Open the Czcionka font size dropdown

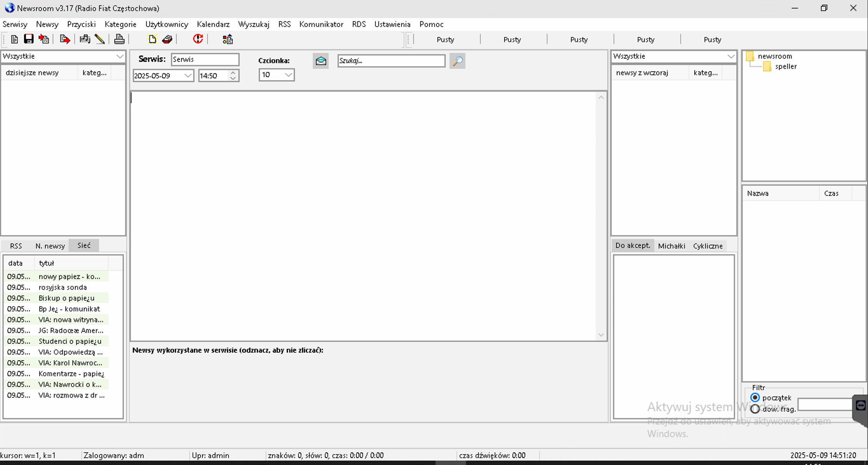pos(288,75)
